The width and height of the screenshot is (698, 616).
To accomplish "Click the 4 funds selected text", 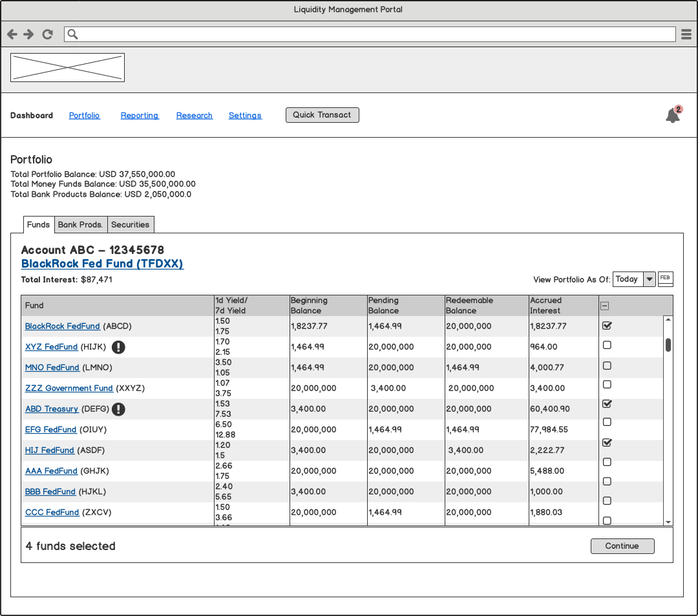I will pos(70,546).
